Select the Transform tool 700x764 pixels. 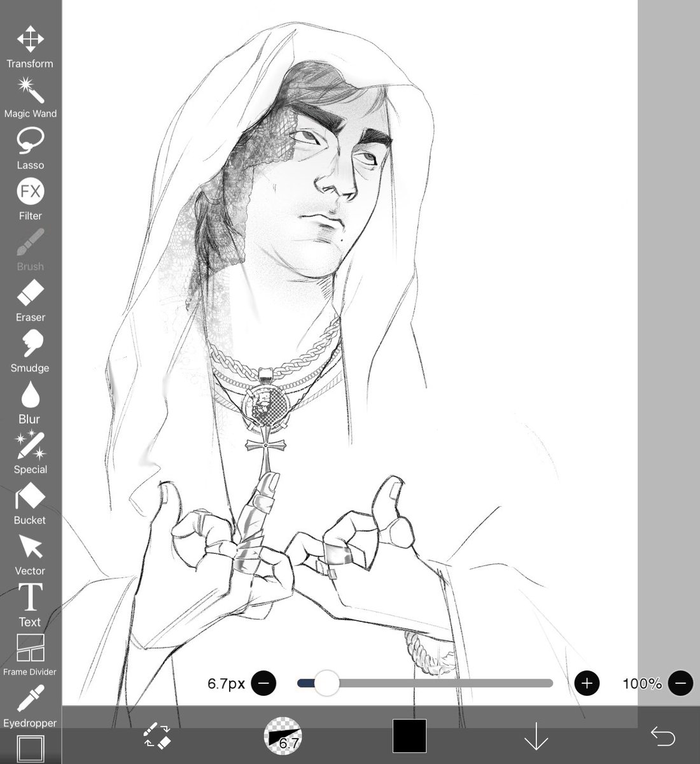point(29,38)
